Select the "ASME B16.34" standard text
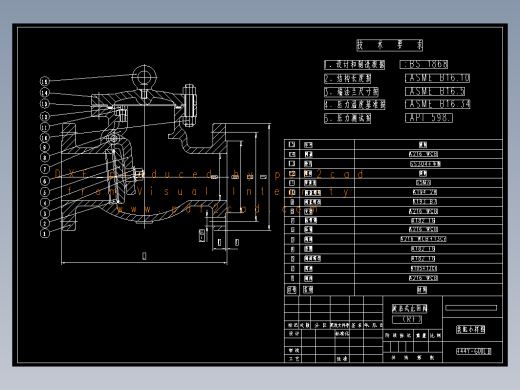The height and width of the screenshot is (390, 520). tap(438, 104)
